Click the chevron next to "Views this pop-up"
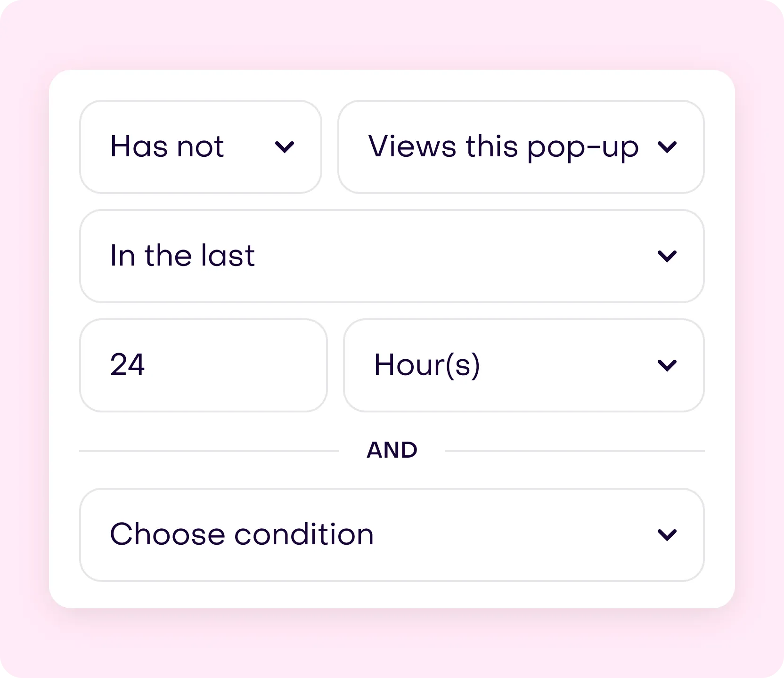The height and width of the screenshot is (678, 784). coord(667,147)
